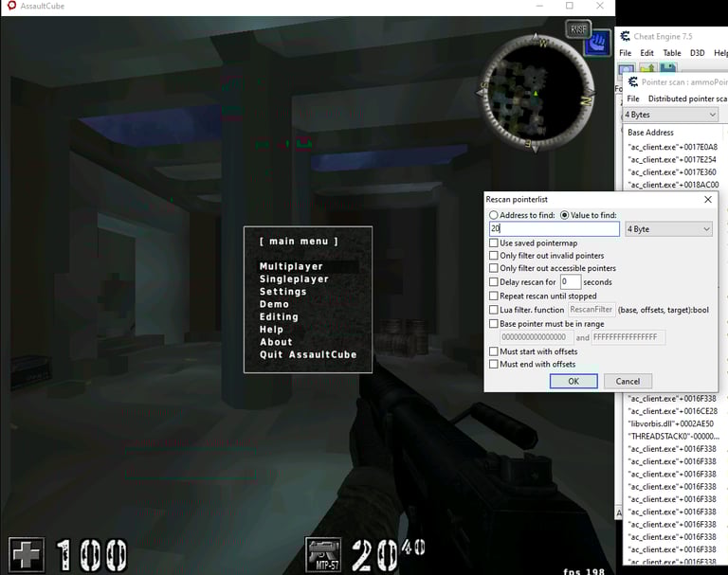Click the range start 0000000000000000 field
This screenshot has height=575, width=728.
point(537,337)
